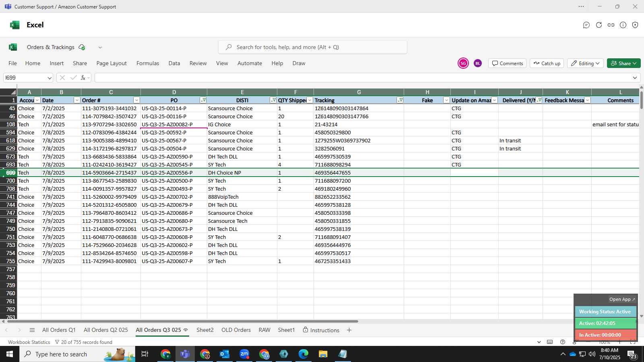Select the cell 'email sent for statu'

(615, 124)
